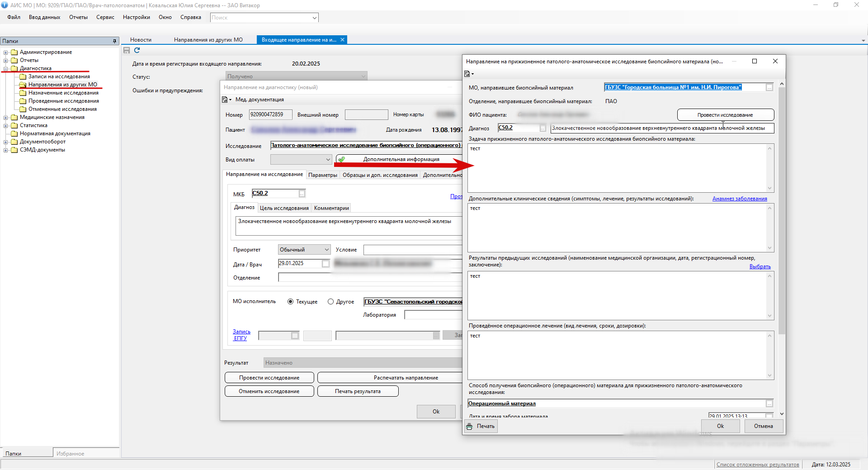This screenshot has width=868, height=470.
Task: Expand the Медицинские назначения node
Action: [6, 118]
